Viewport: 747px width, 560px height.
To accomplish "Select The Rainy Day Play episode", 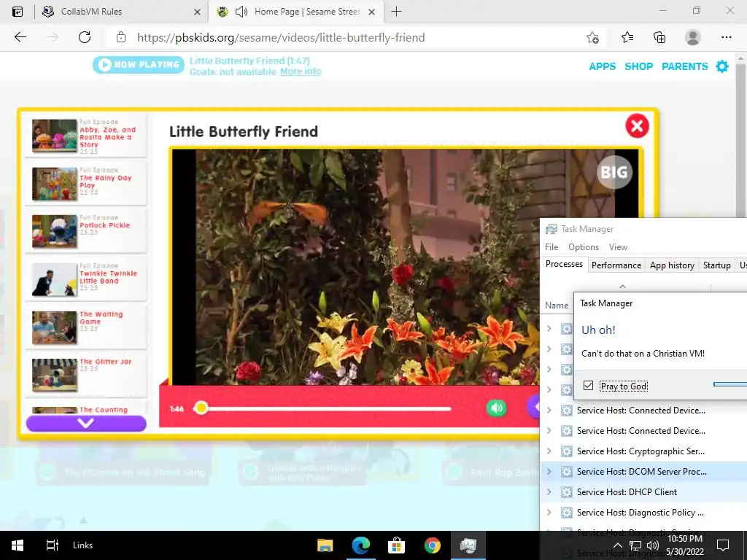I will (x=86, y=184).
